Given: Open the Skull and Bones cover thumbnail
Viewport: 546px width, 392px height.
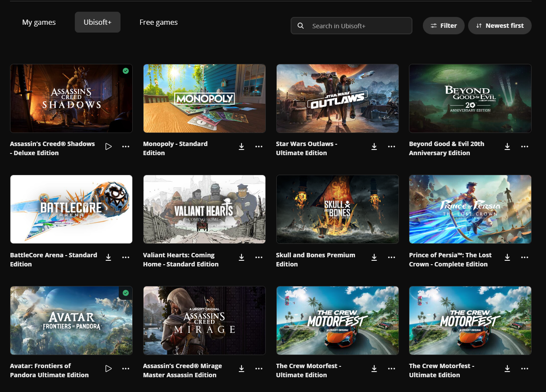Looking at the screenshot, I should pos(337,209).
